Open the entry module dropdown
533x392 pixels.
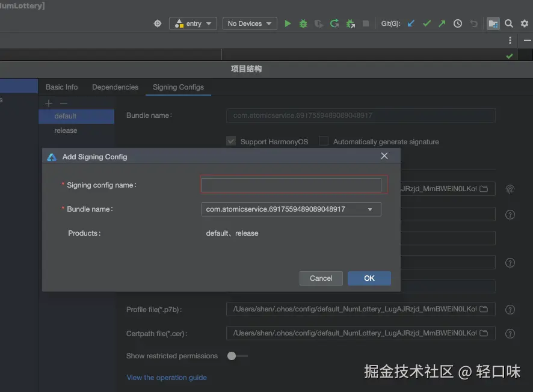193,23
